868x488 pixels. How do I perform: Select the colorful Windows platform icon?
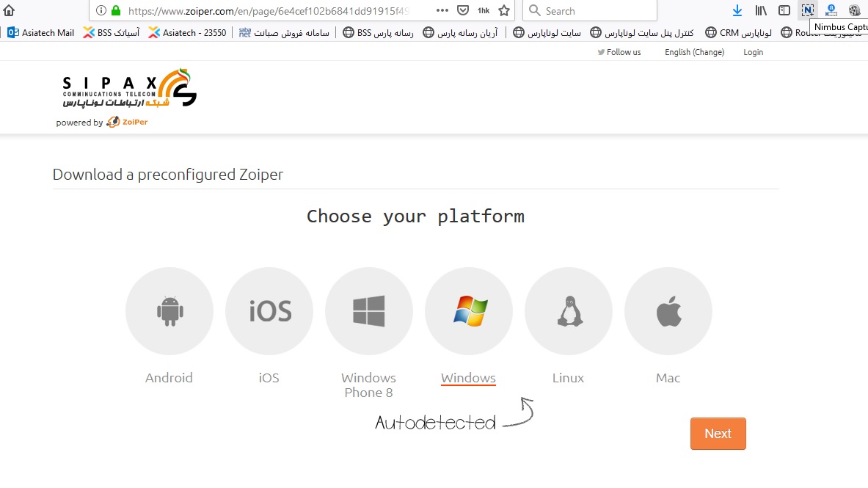pos(469,310)
